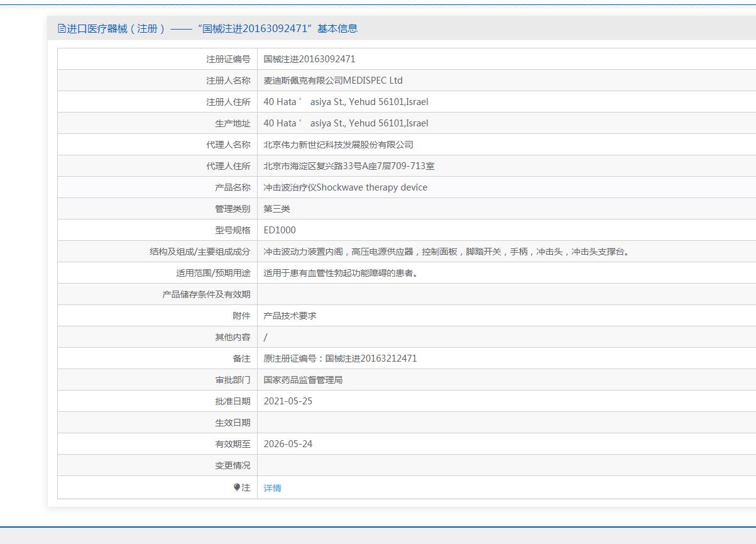
Task: Click the 产品储存条件及有效期 label
Action: coord(206,294)
